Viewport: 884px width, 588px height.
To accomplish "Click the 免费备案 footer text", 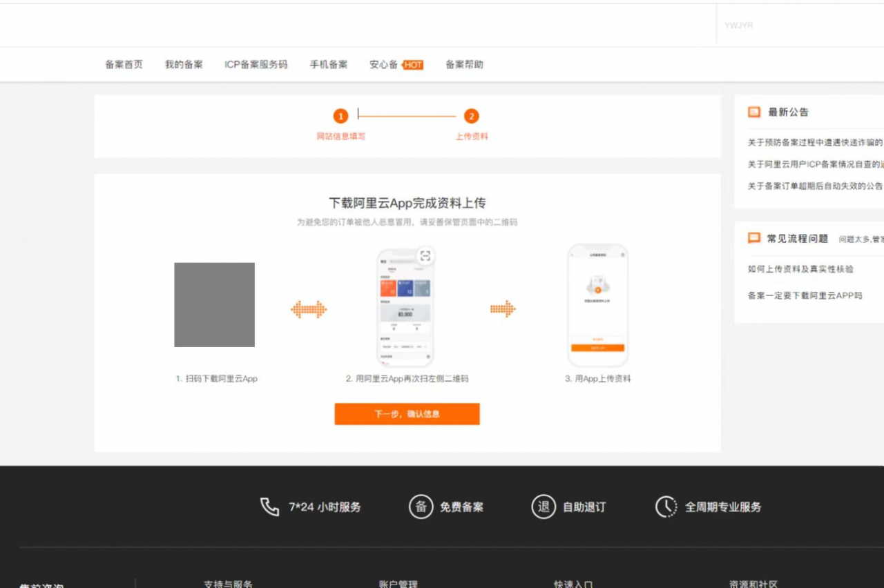I will point(461,507).
